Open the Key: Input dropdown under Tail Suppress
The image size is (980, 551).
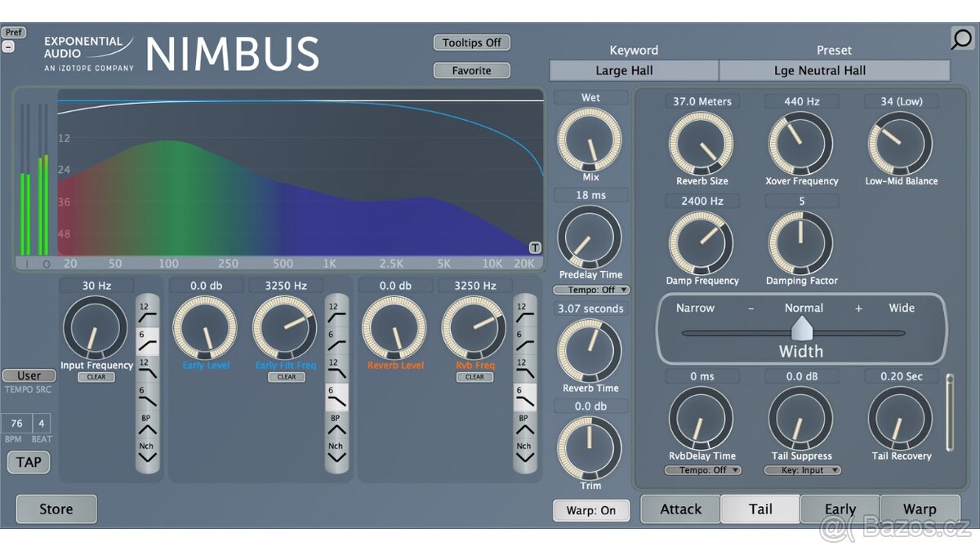tap(801, 470)
